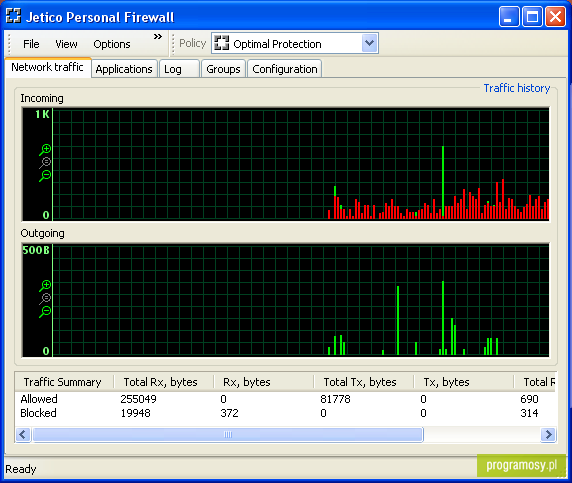Viewport: 572px width, 483px height.
Task: Click the Allowed total Tx value 81778
Action: click(335, 399)
